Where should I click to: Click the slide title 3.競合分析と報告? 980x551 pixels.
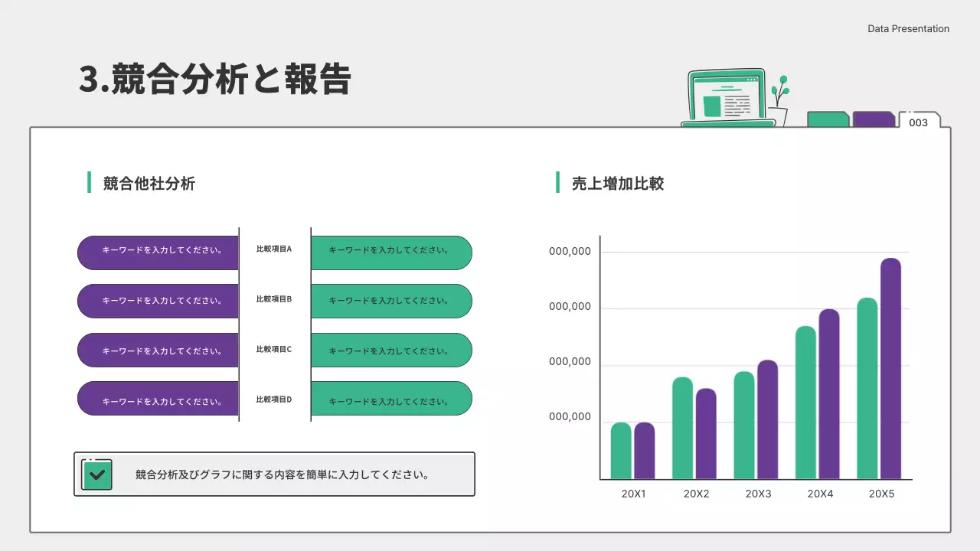215,80
